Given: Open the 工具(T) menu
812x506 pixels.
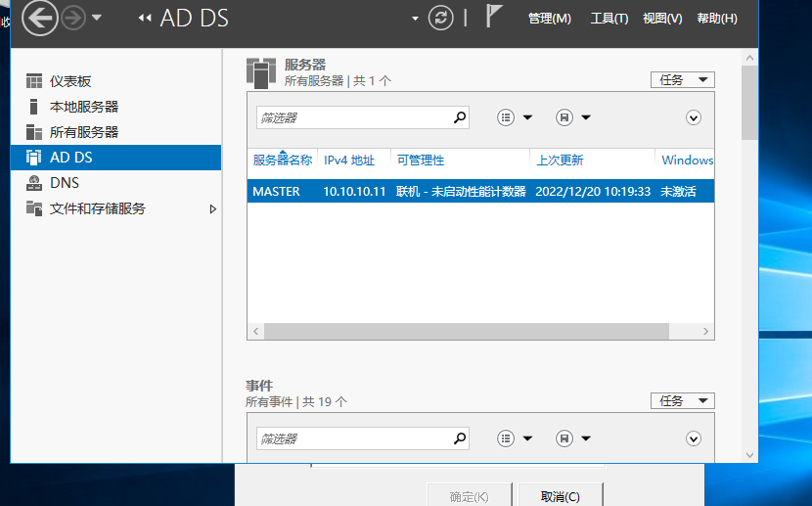Looking at the screenshot, I should tap(609, 19).
